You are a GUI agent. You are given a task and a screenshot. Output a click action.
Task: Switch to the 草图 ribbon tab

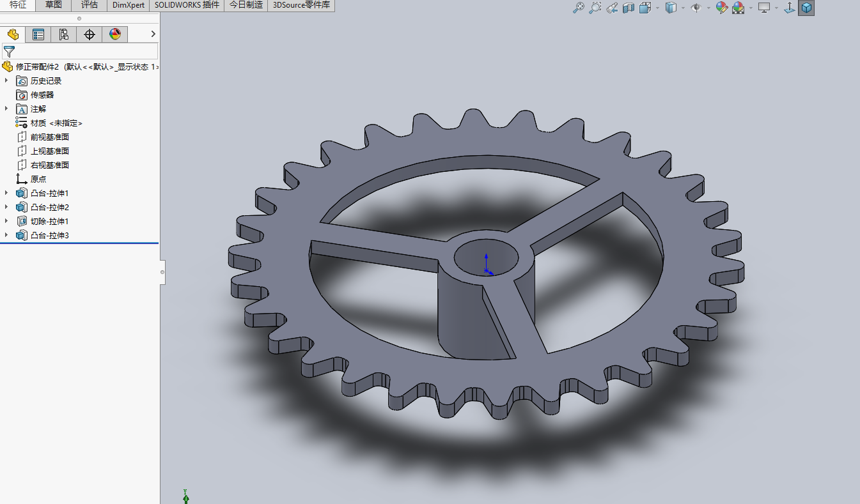(54, 5)
